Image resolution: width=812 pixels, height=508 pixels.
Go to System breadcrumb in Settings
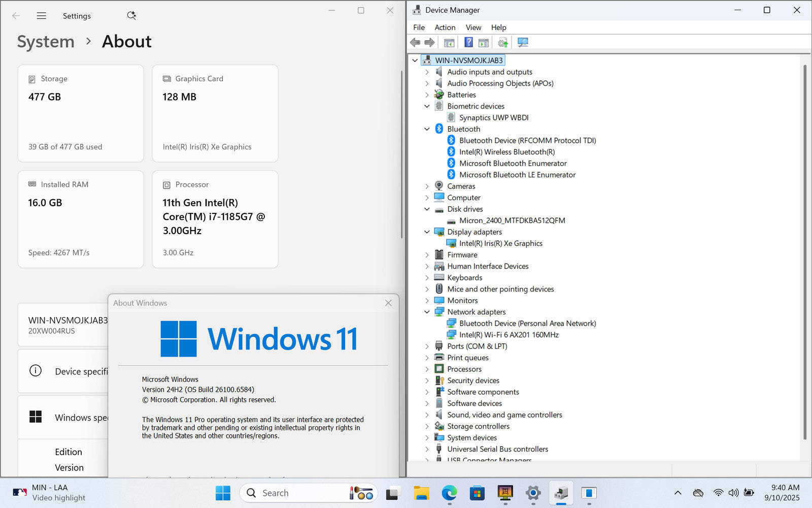46,42
